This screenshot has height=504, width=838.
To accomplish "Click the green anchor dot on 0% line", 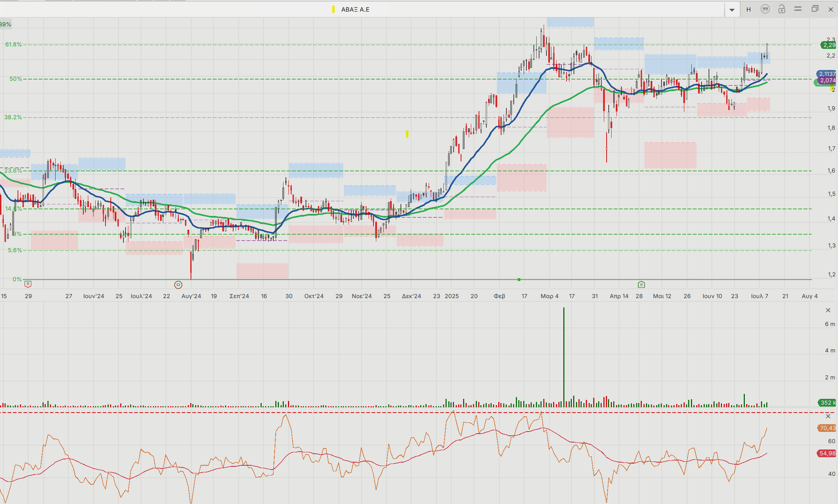I will point(519,280).
